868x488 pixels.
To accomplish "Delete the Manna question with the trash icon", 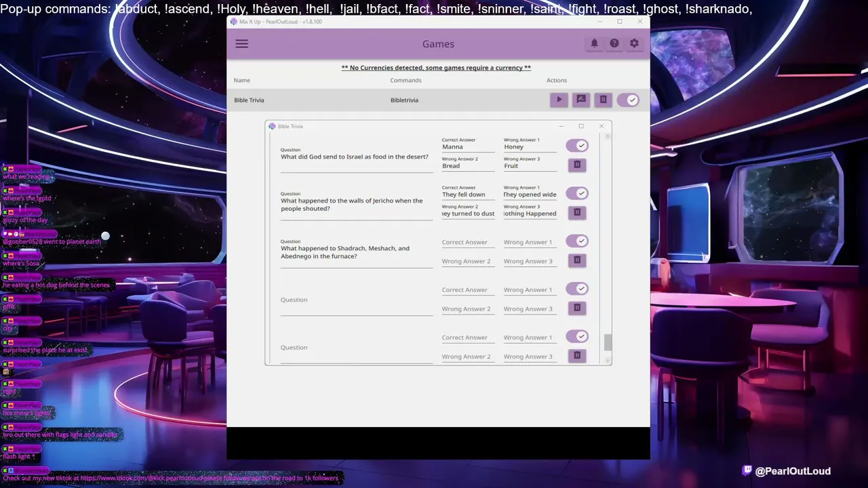I will [577, 165].
